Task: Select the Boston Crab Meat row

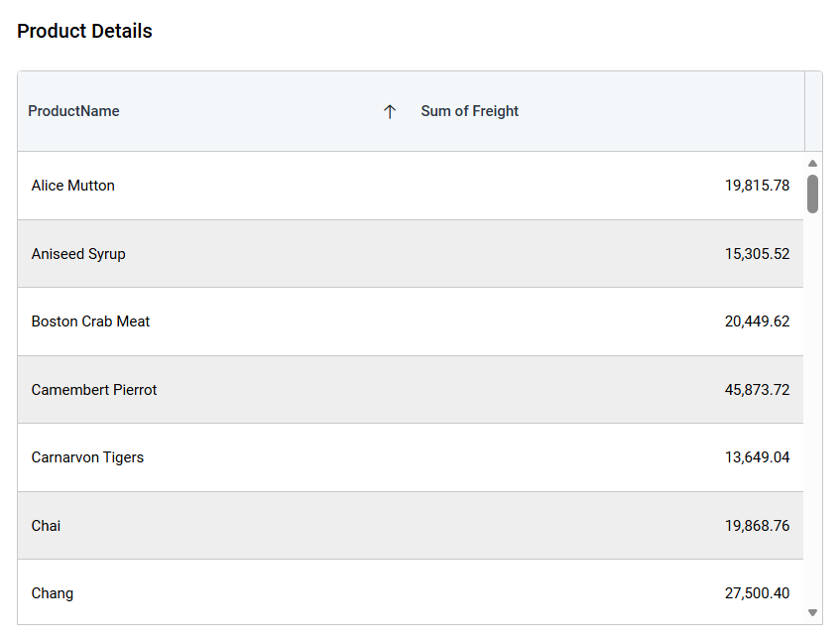Action: 91,321
